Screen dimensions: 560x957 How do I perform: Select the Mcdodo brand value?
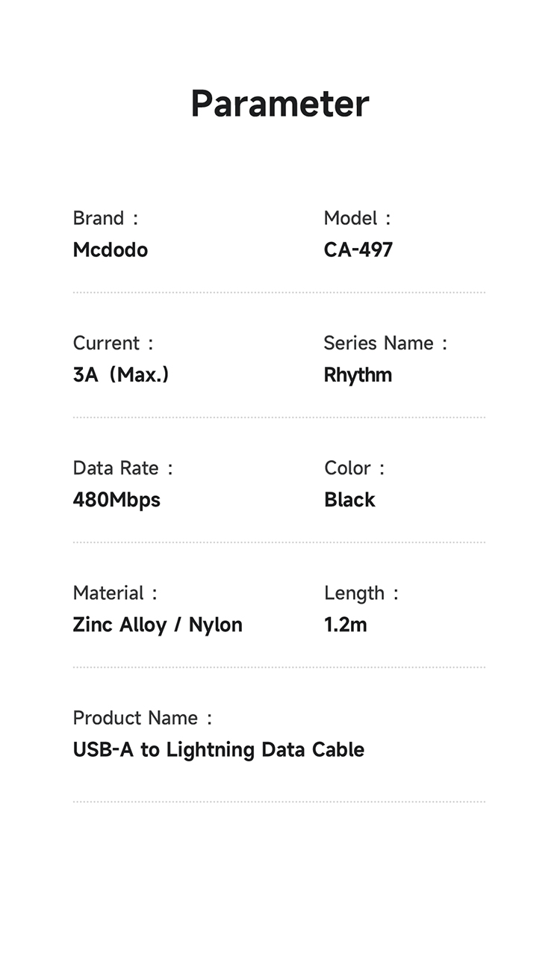click(x=111, y=250)
